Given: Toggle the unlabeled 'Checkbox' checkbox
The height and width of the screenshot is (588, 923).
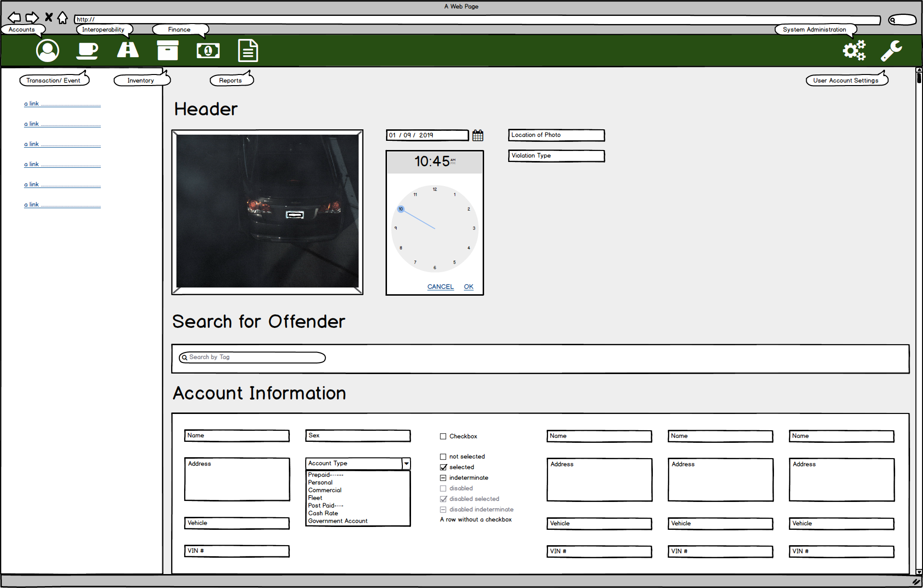Looking at the screenshot, I should 443,437.
